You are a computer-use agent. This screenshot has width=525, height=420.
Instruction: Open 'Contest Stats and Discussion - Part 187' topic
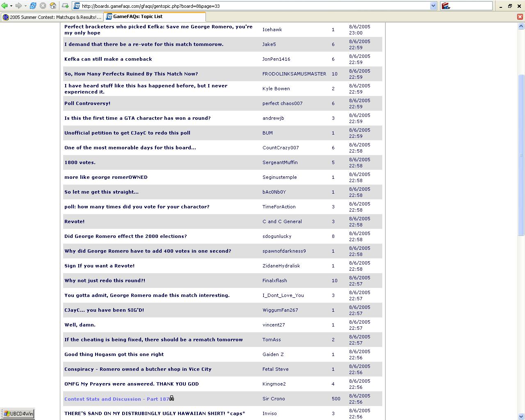click(117, 399)
